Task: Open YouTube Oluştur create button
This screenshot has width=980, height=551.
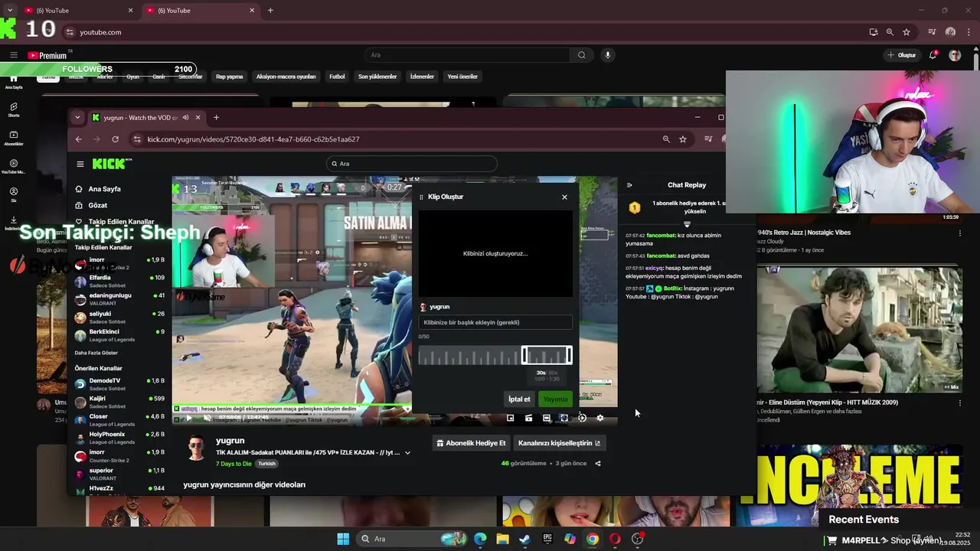Action: pyautogui.click(x=902, y=55)
